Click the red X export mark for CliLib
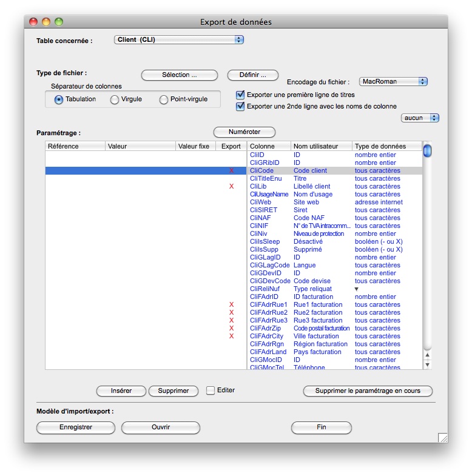472x476 pixels. pos(231,186)
